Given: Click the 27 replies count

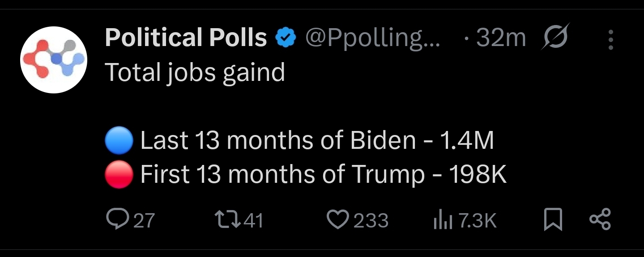Looking at the screenshot, I should 144,221.
